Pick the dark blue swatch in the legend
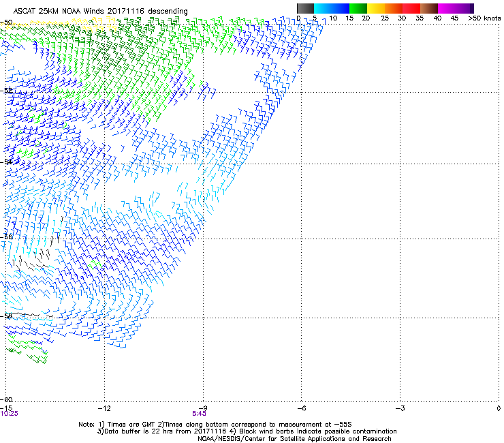 [341, 9]
